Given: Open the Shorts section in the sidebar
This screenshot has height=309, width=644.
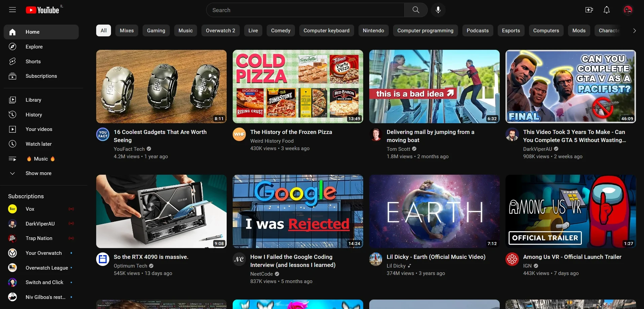Looking at the screenshot, I should (x=33, y=61).
